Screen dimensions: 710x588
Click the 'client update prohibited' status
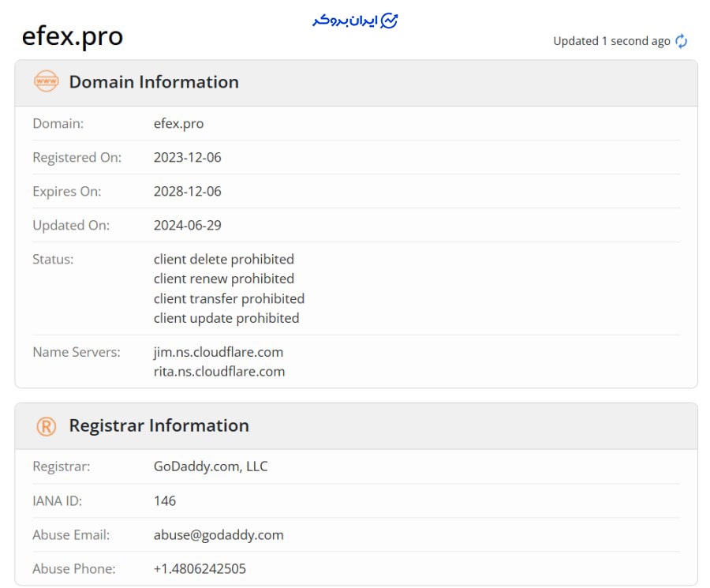coord(226,318)
